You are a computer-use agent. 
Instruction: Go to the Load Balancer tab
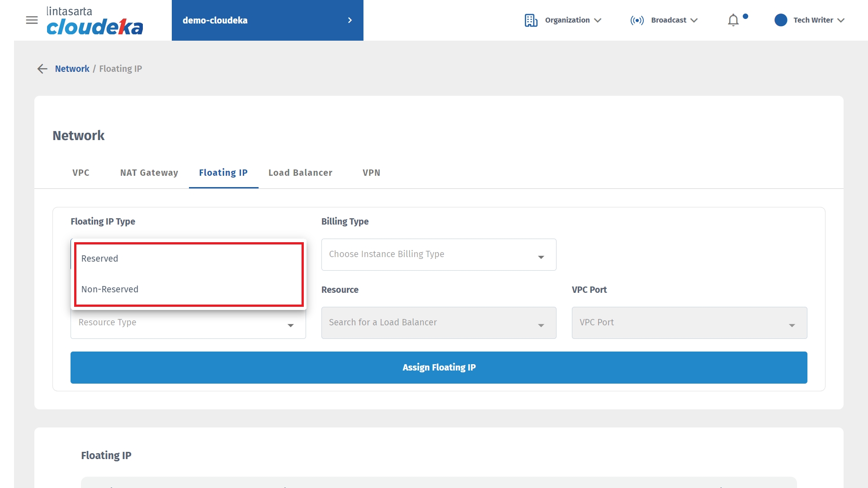300,173
